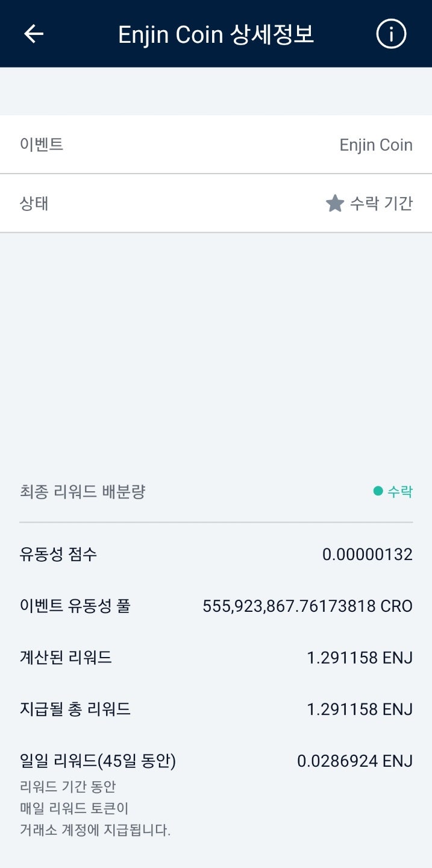
Task: Tap the navigation bar back chevron
Action: pyautogui.click(x=34, y=34)
